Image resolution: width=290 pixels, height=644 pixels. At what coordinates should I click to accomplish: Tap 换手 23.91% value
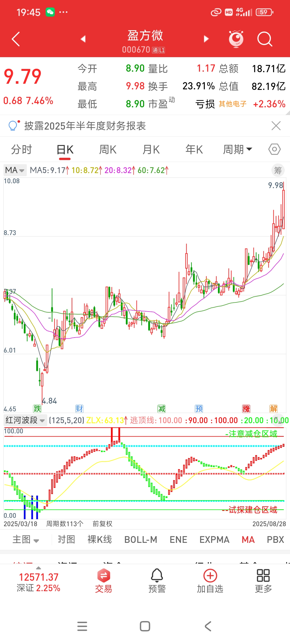tap(198, 86)
